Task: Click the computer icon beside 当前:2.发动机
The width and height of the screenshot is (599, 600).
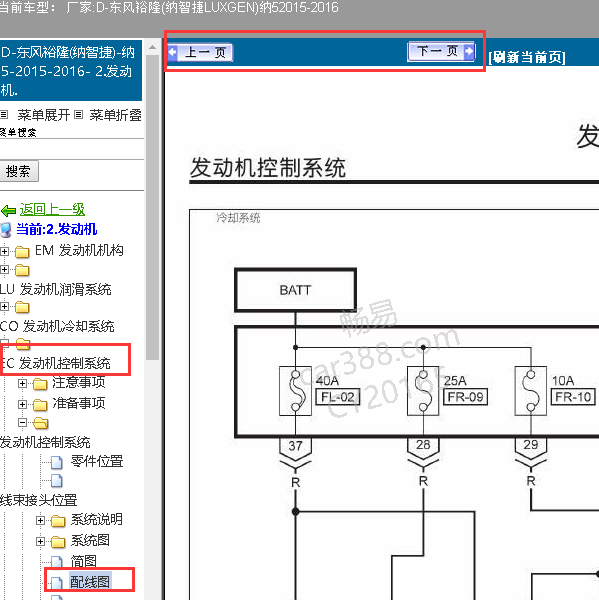Action: click(6, 230)
